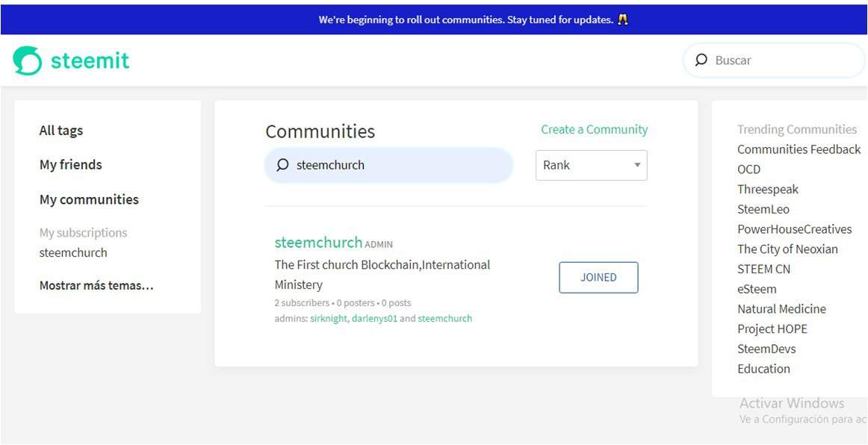Open My friends feed
Viewport: 868px width, 445px height.
70,164
